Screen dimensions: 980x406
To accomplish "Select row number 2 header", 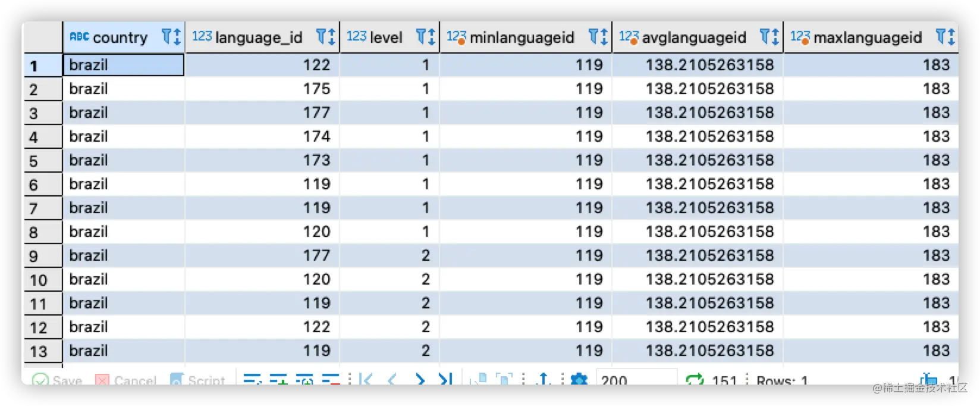I will (43, 89).
